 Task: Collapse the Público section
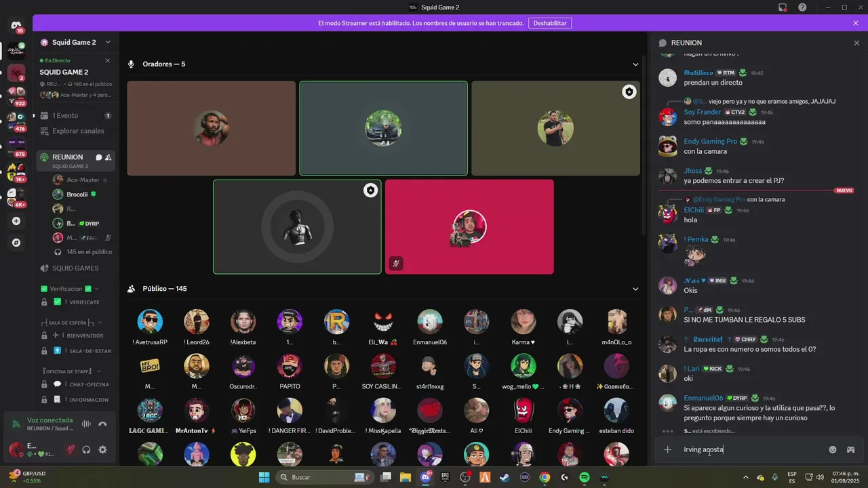click(x=635, y=289)
